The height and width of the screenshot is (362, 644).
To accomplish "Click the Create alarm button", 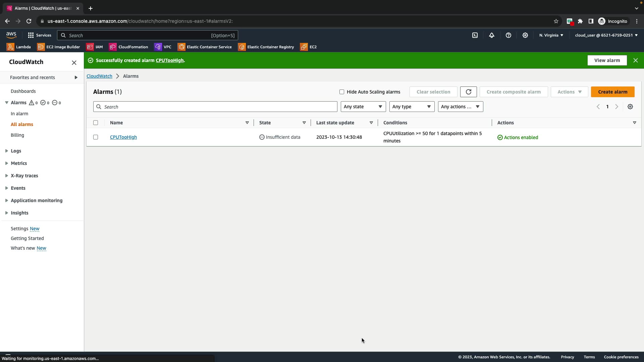I will point(612,92).
